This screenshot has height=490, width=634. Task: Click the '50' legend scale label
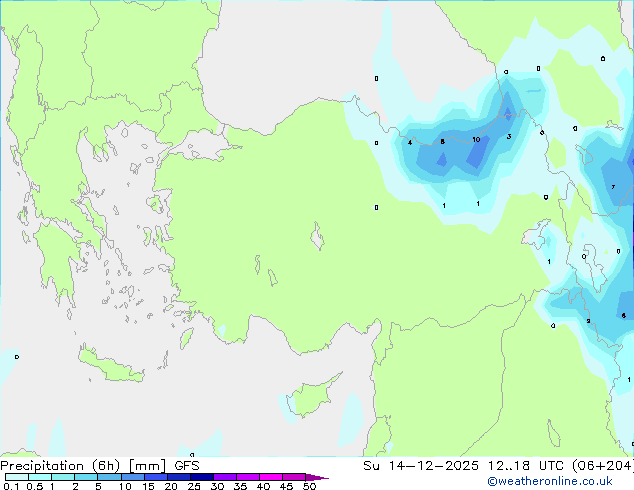point(309,486)
